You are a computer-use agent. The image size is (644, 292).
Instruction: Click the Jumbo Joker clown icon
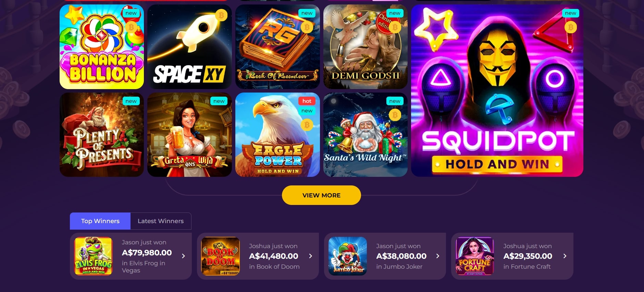click(x=348, y=256)
